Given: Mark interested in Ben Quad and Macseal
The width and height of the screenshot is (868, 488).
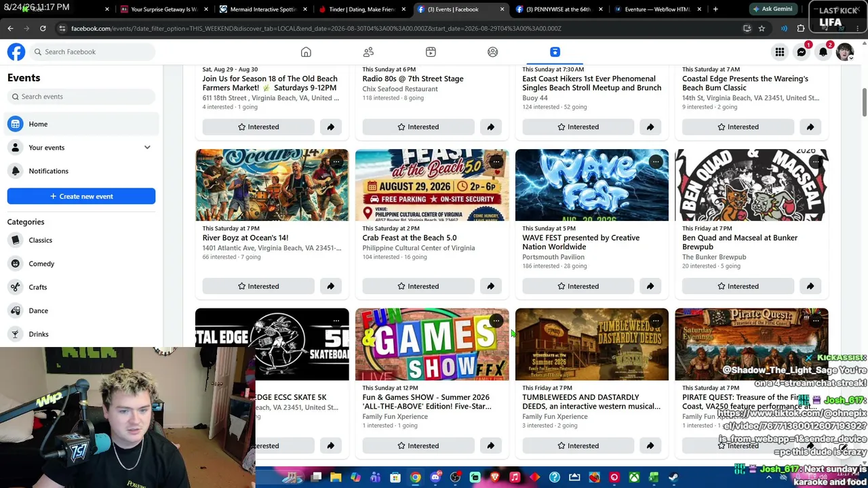Looking at the screenshot, I should 738,286.
